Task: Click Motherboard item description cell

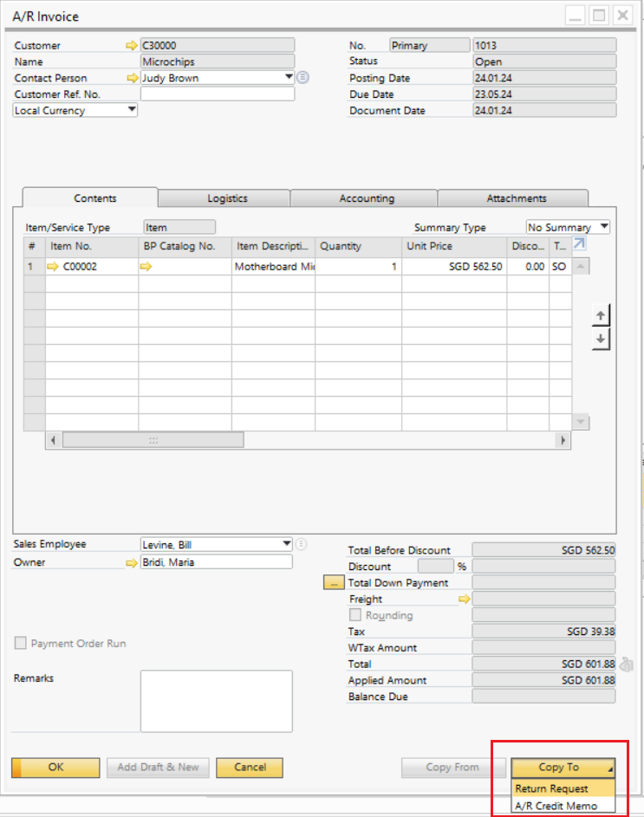Action: pyautogui.click(x=273, y=267)
